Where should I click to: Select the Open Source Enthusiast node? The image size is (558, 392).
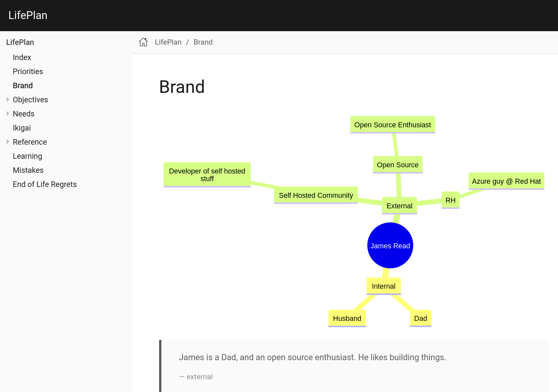click(392, 125)
